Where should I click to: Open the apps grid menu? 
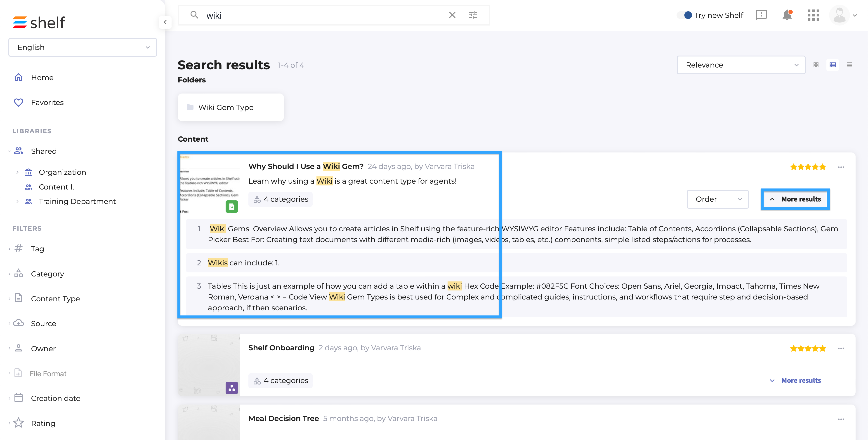(x=813, y=15)
